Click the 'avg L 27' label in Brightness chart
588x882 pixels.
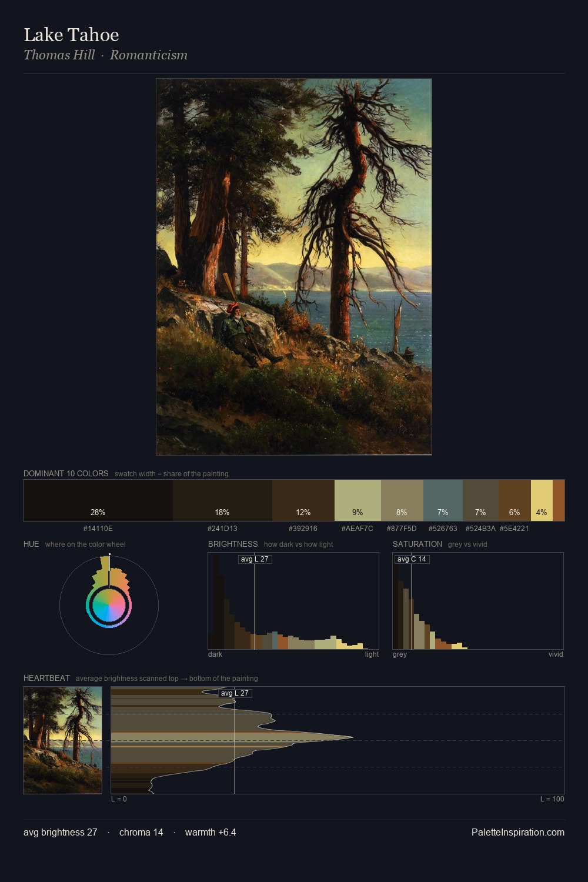coord(255,559)
